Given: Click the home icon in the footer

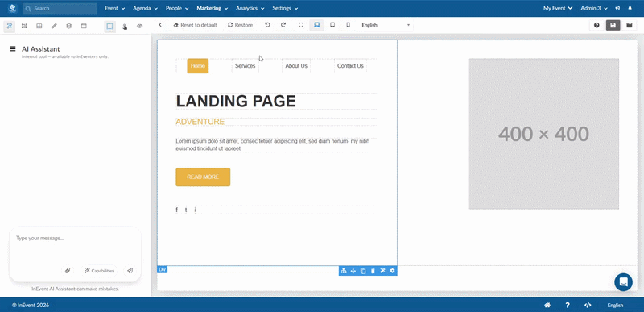Looking at the screenshot, I should click(x=547, y=305).
